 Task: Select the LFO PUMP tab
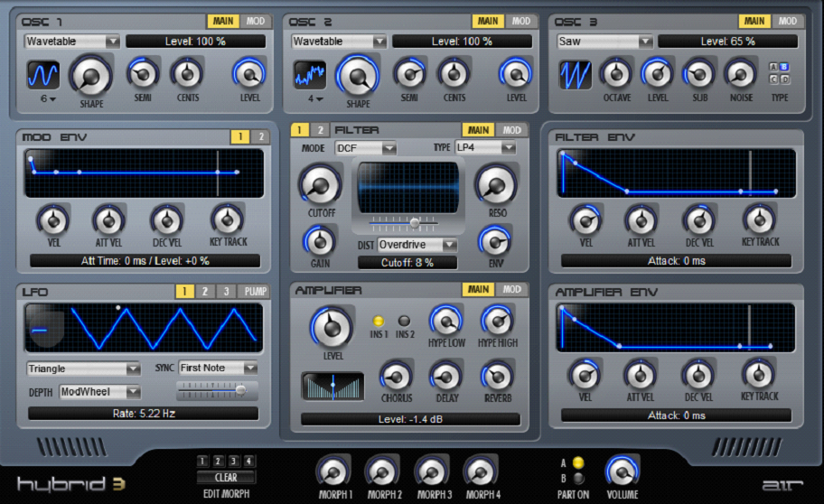255,291
